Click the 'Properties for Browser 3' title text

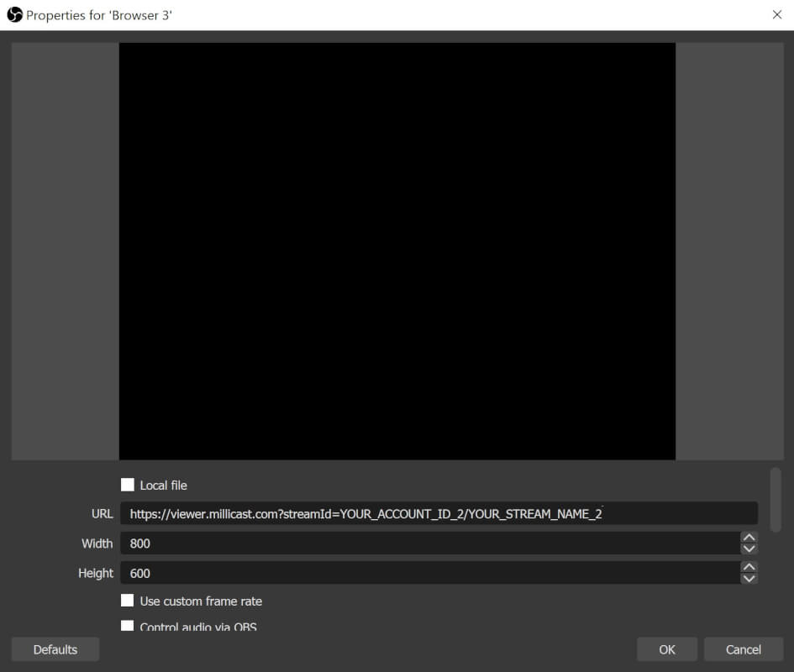(100, 15)
